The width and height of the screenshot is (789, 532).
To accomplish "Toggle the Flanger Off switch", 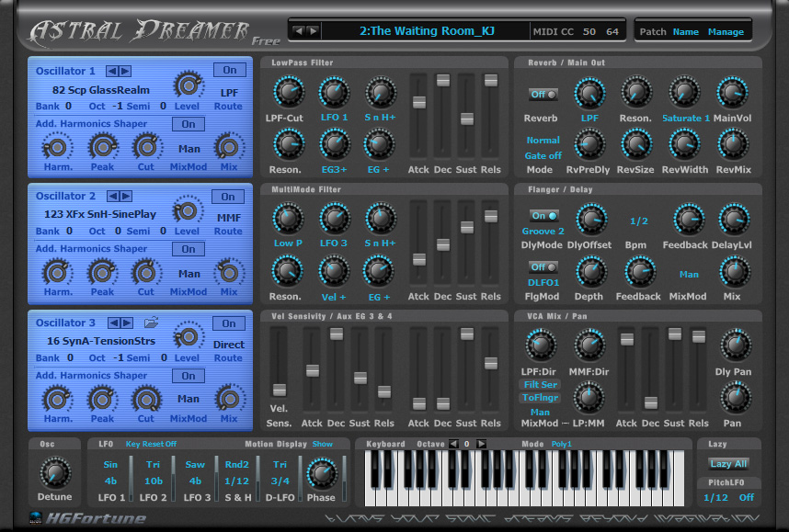I will tap(543, 267).
